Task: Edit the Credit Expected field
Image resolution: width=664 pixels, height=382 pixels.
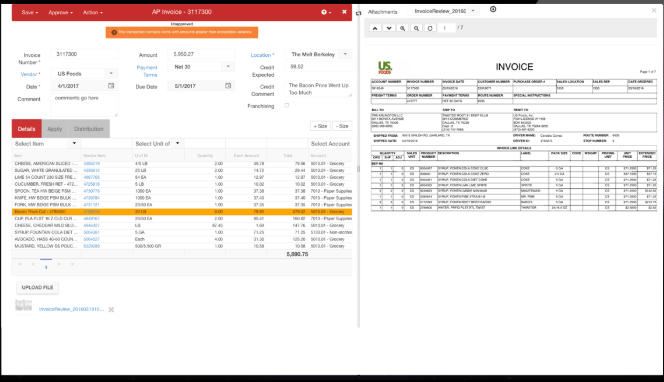Action: 318,67
